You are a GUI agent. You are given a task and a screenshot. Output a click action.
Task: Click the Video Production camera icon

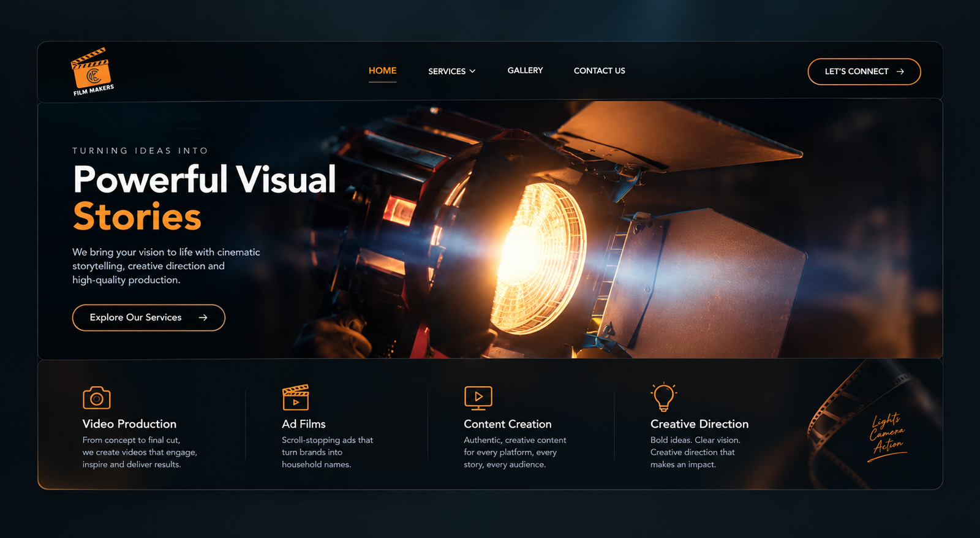[97, 398]
